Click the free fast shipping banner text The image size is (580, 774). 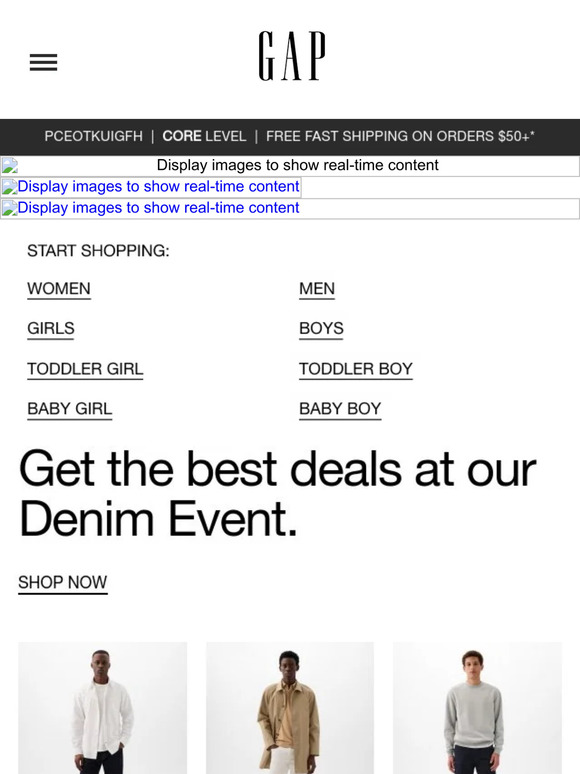pos(400,136)
